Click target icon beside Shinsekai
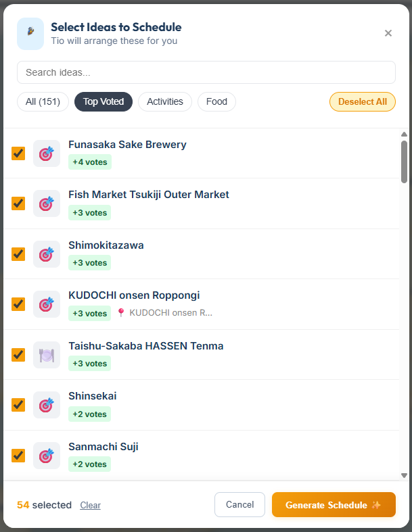 tap(47, 405)
